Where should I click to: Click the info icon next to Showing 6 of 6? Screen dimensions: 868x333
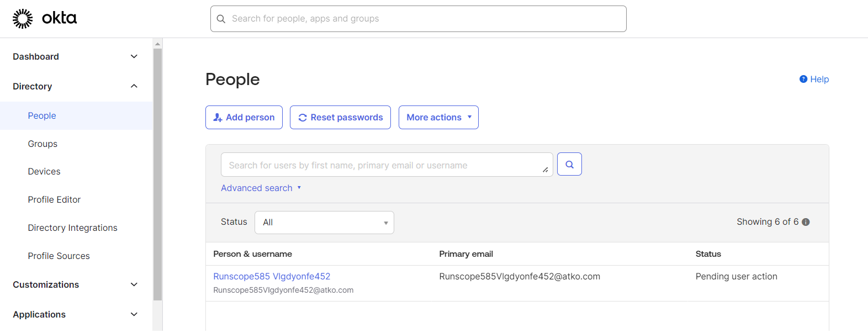coord(806,222)
